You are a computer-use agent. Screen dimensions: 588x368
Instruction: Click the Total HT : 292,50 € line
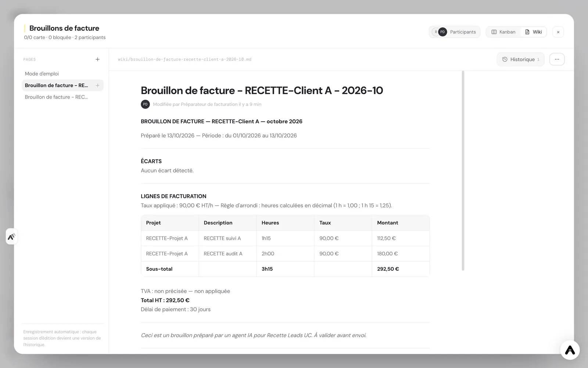[165, 300]
